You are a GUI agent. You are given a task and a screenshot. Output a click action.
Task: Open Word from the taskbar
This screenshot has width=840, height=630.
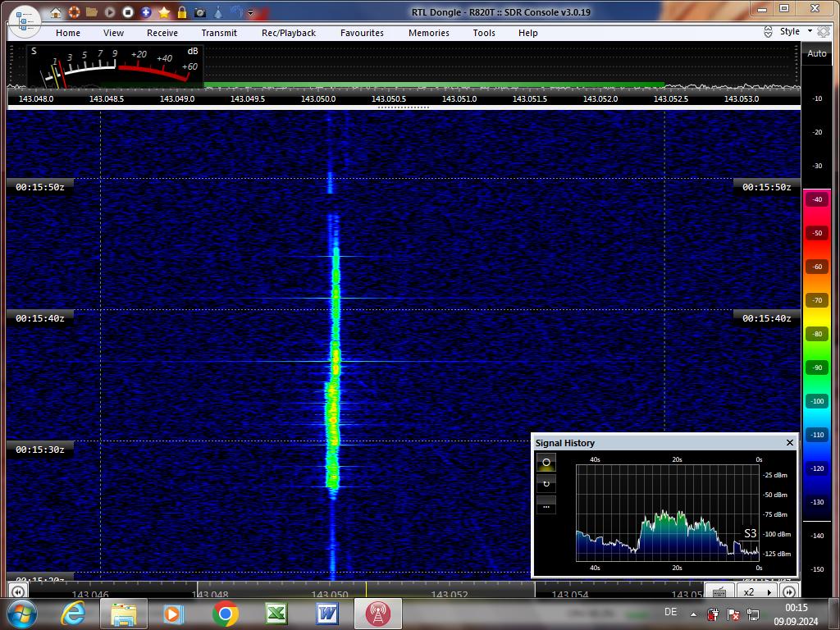click(x=327, y=614)
